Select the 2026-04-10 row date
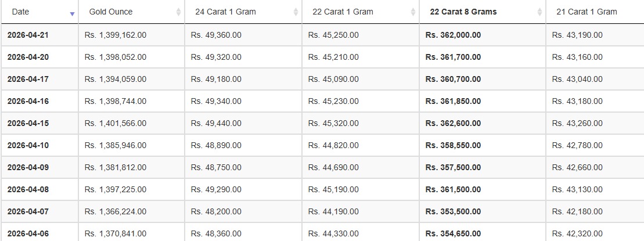Screen dimensions: 644x241 [x=28, y=145]
